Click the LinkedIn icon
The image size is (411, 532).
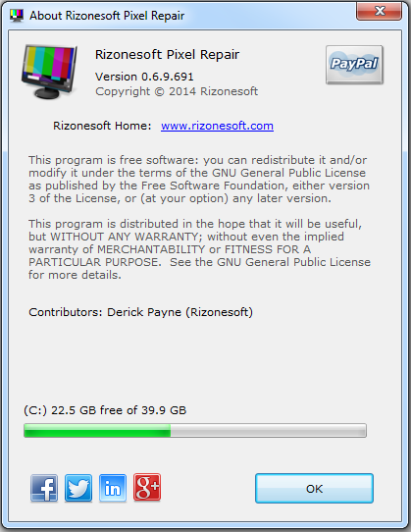113,488
